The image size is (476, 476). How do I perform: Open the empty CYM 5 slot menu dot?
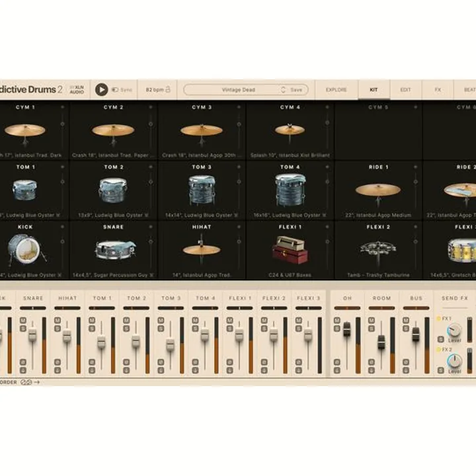tap(416, 107)
